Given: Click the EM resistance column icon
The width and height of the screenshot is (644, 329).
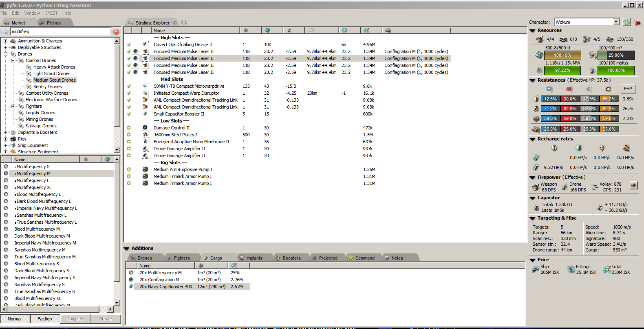Looking at the screenshot, I should (x=549, y=89).
